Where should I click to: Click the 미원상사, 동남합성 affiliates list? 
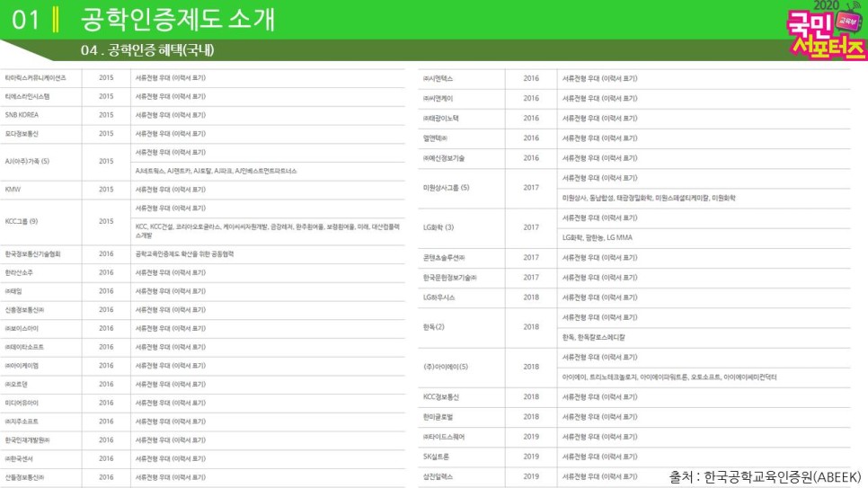(649, 198)
